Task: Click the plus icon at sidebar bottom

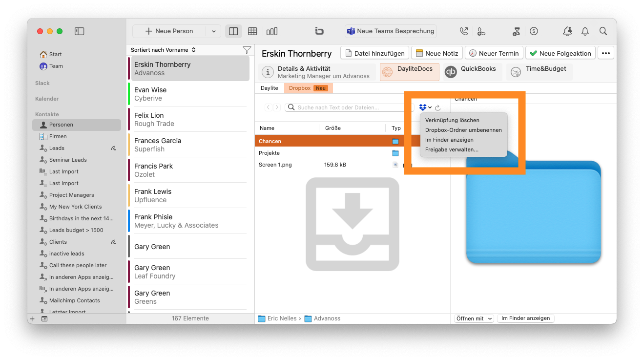Action: (32, 319)
